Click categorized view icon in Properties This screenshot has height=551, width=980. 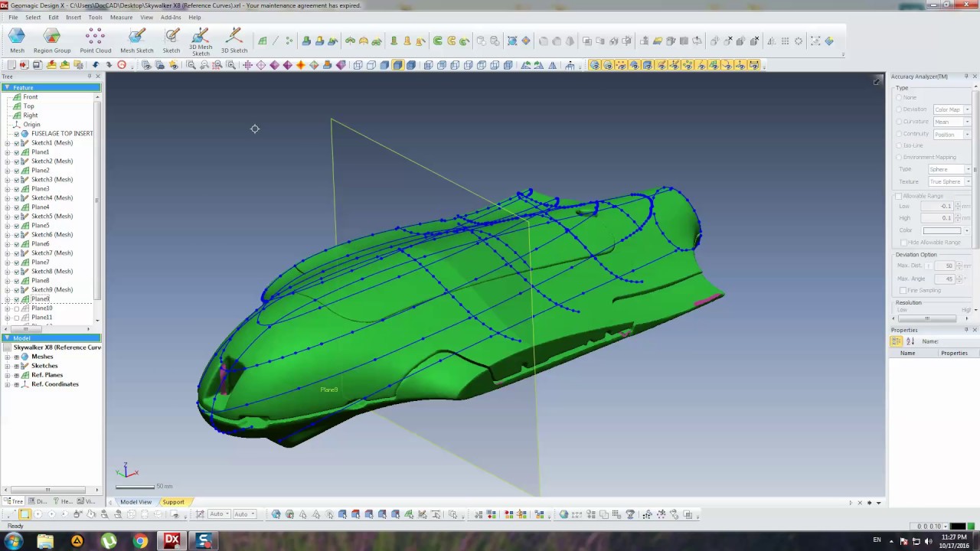click(x=896, y=341)
